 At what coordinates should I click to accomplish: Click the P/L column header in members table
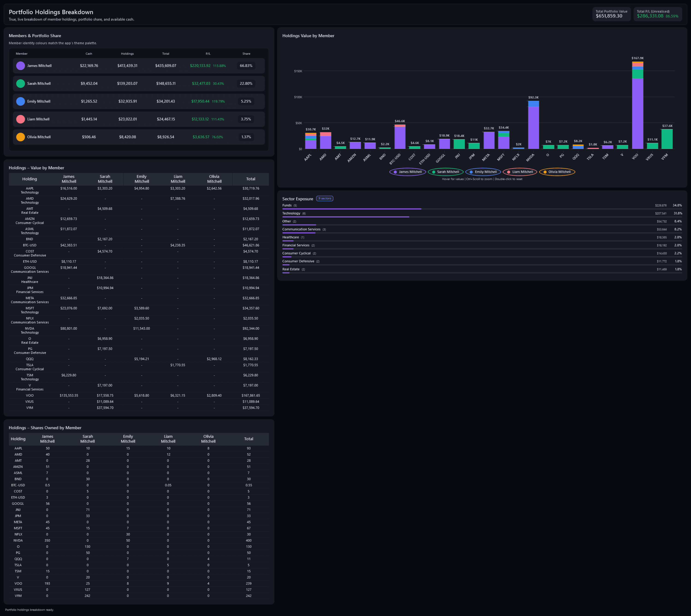point(208,54)
